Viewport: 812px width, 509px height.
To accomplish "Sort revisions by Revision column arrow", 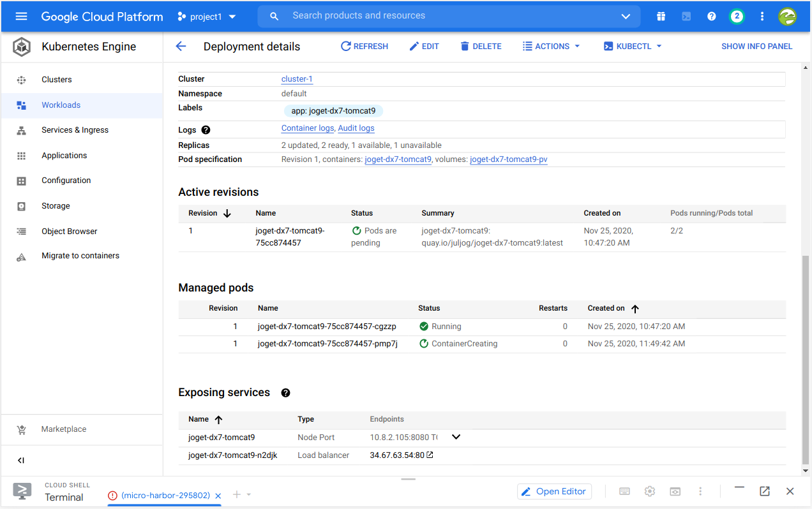I will pos(227,214).
